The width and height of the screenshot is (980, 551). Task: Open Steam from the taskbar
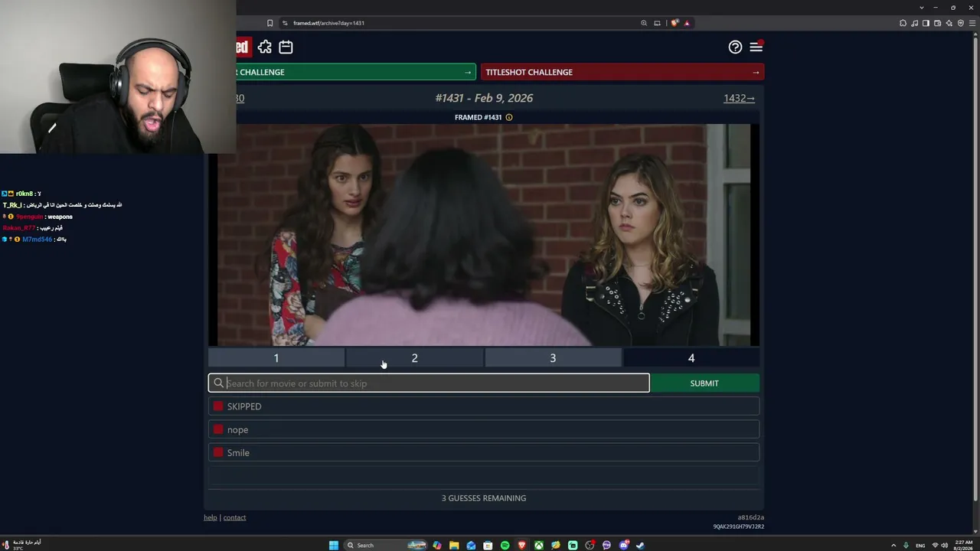640,546
